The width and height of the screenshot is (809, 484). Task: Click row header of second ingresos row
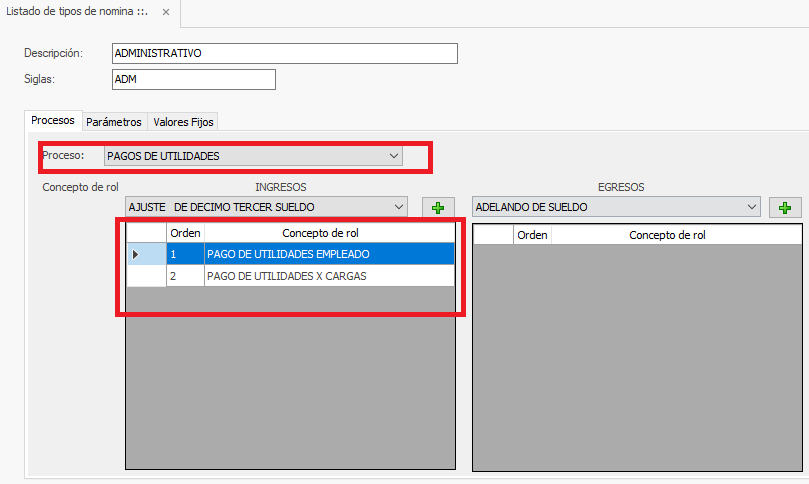pyautogui.click(x=146, y=275)
